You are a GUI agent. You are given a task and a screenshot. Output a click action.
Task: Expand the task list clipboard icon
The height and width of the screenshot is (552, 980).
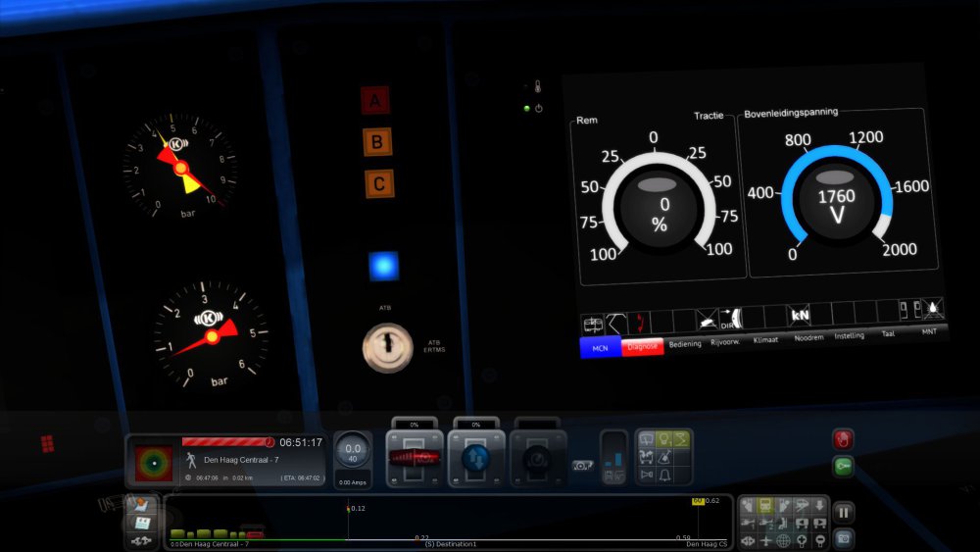(140, 523)
